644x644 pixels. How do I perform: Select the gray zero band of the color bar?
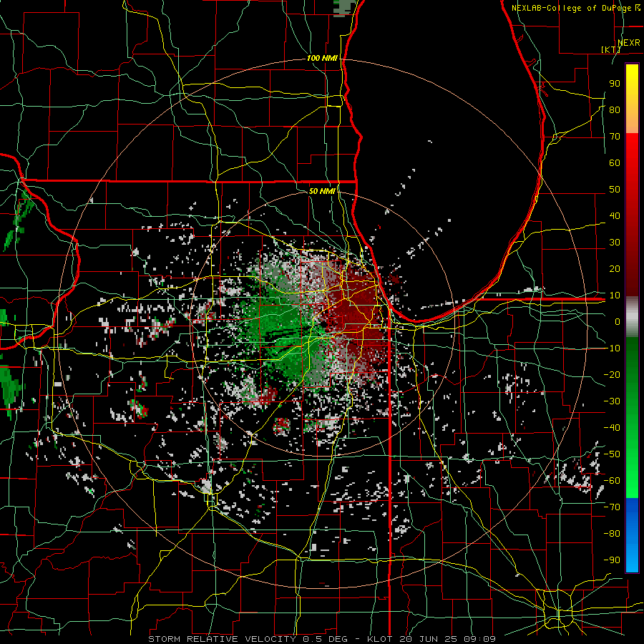click(632, 317)
